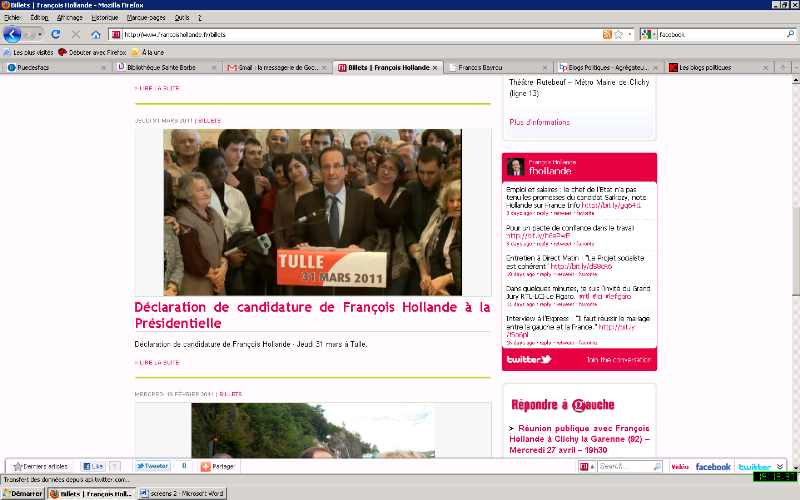800x500 pixels.
Task: Open the Windows Démarrer button
Action: (23, 493)
